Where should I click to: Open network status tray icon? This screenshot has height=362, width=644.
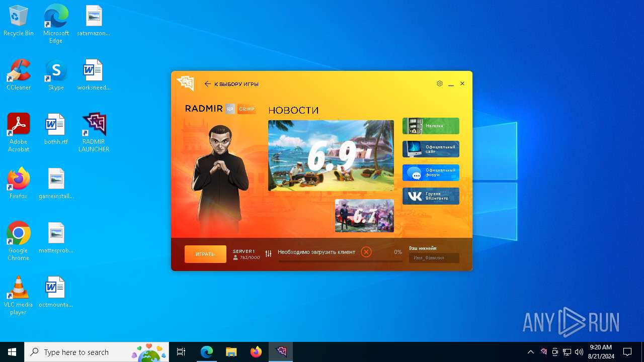tap(567, 352)
